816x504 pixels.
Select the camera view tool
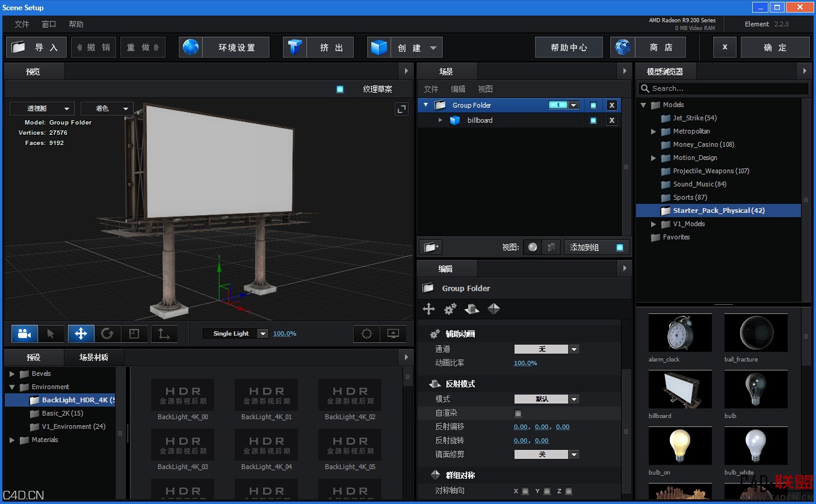pos(24,333)
